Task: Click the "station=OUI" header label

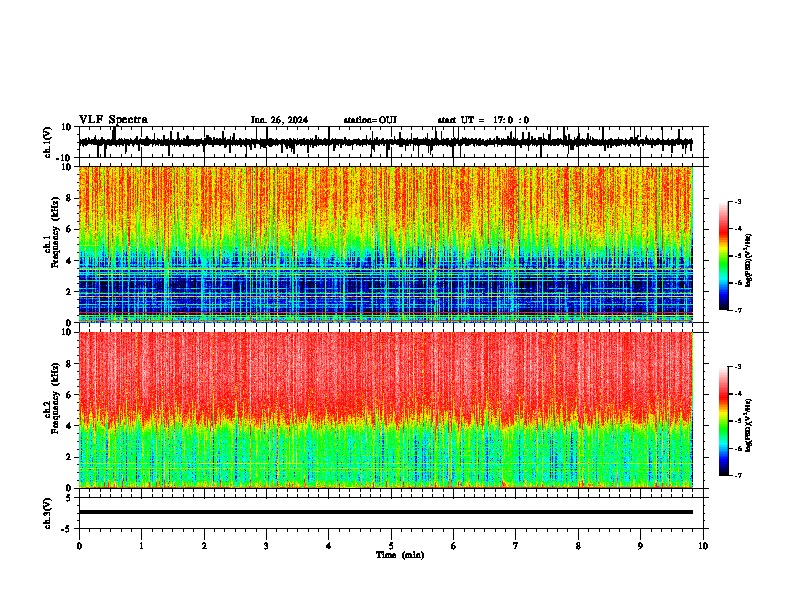Action: click(370, 120)
